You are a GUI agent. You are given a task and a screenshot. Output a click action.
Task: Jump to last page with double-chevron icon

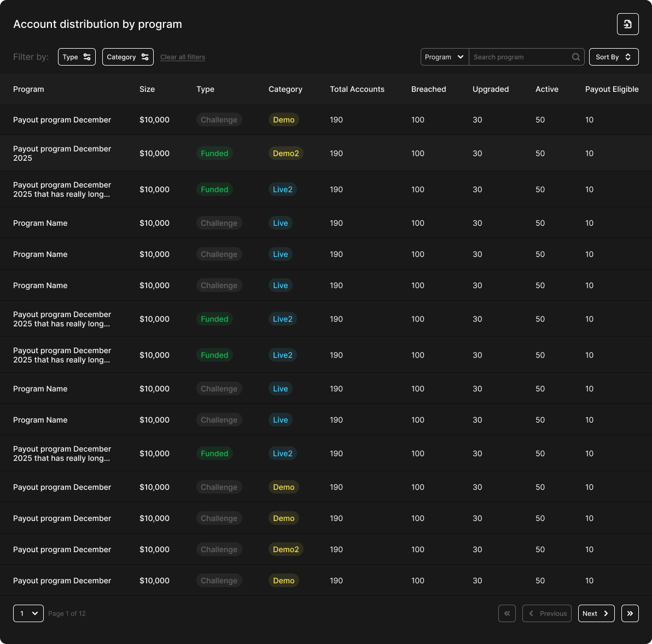pos(630,613)
